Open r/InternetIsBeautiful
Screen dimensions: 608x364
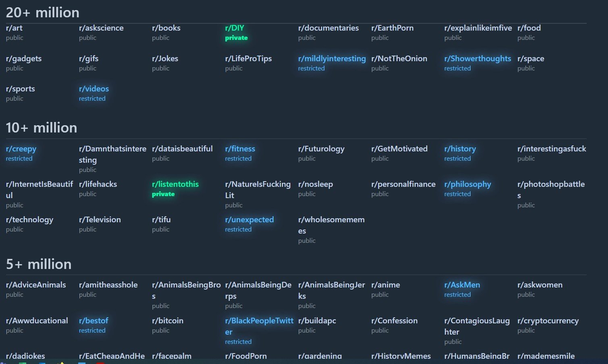click(40, 190)
